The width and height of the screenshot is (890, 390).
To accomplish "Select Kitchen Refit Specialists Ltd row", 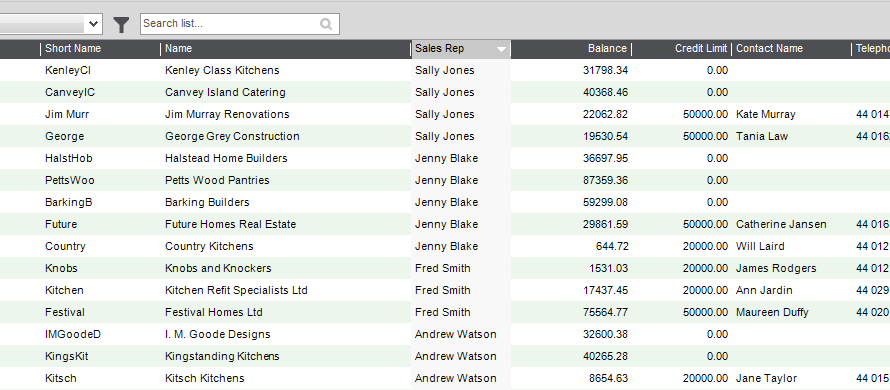I will coord(445,290).
